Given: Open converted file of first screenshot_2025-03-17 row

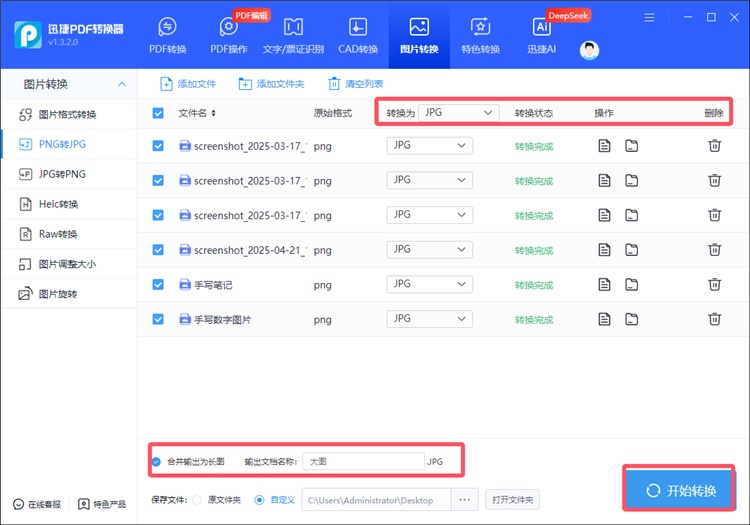Looking at the screenshot, I should (605, 145).
